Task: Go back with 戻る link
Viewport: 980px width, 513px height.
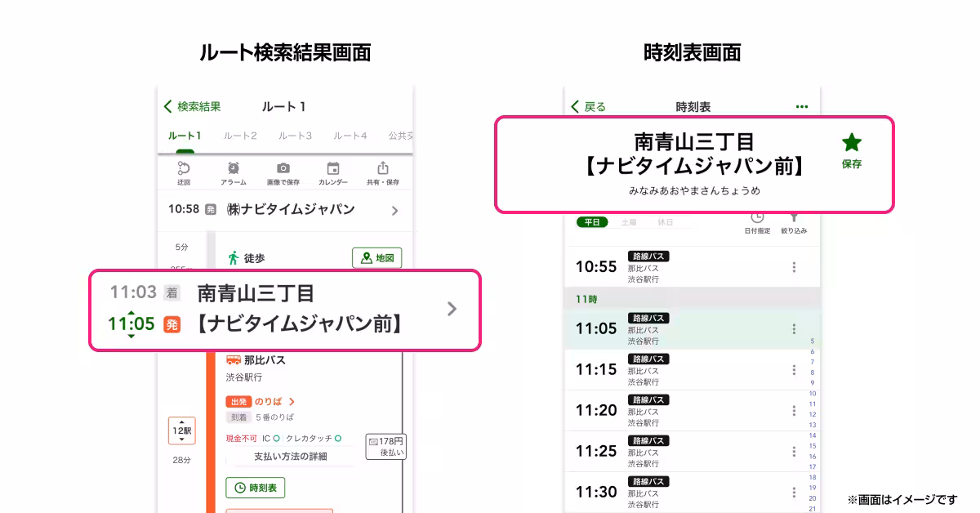Action: pyautogui.click(x=589, y=107)
